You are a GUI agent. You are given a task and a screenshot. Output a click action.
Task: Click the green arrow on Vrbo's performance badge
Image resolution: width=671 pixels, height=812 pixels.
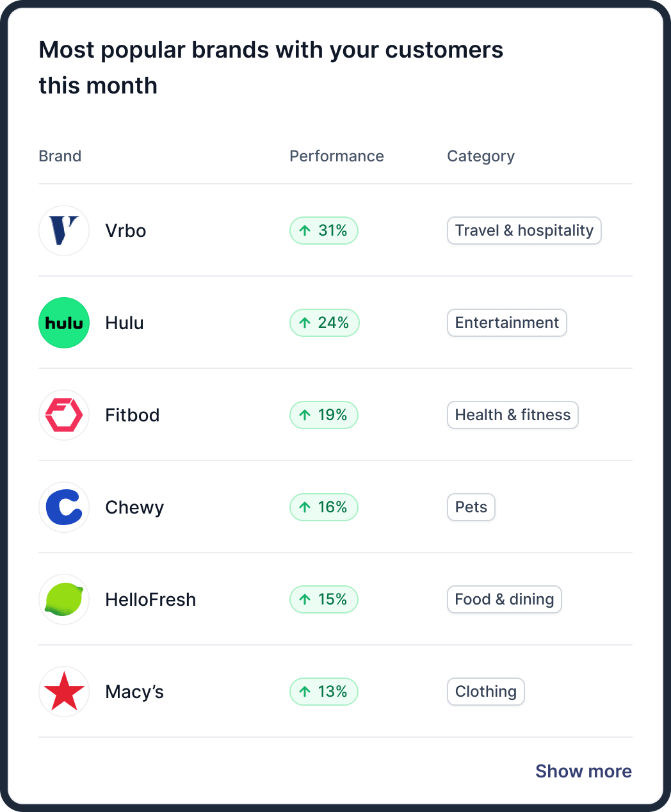305,231
